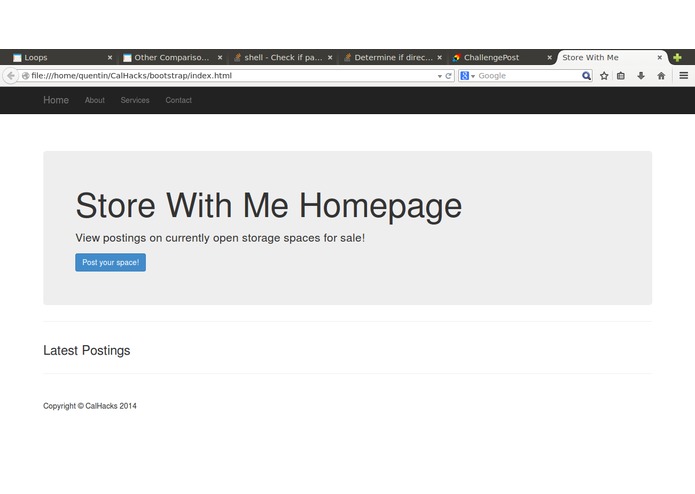Viewport: 695px width, 494px height.
Task: Click the Store With Me Homepage heading
Action: pos(269,206)
